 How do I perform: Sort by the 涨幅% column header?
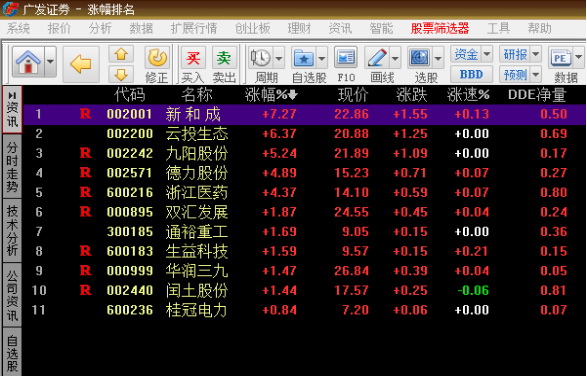[x=271, y=95]
